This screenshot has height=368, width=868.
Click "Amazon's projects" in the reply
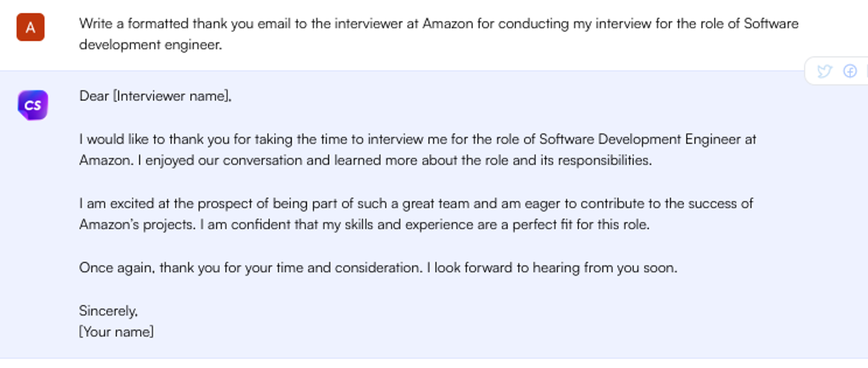tap(137, 225)
